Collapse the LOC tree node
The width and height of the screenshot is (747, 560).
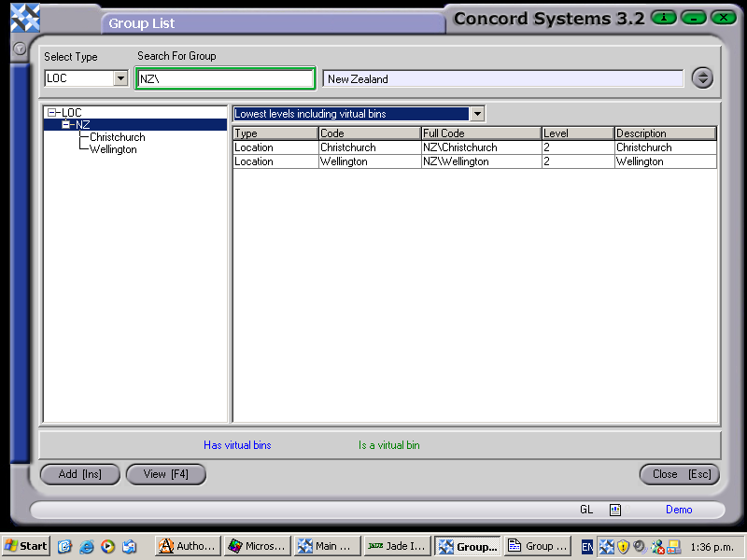(53, 111)
